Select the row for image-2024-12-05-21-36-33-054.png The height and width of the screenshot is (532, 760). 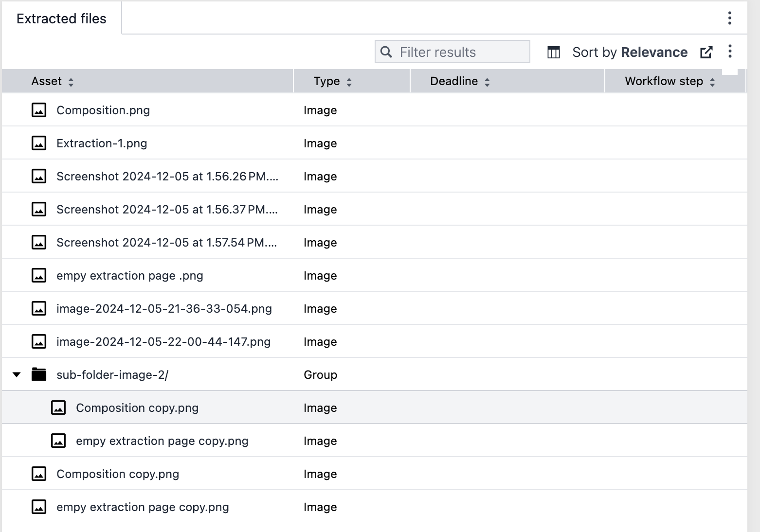click(164, 308)
